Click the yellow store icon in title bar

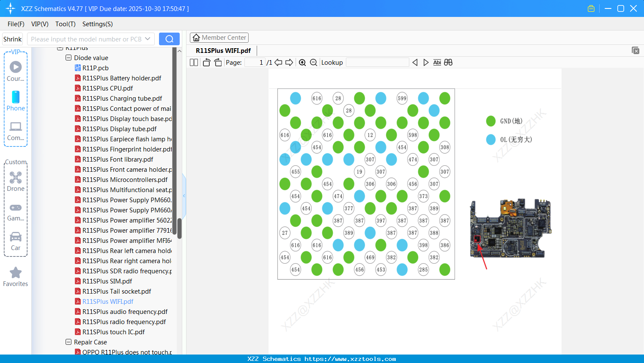591,8
